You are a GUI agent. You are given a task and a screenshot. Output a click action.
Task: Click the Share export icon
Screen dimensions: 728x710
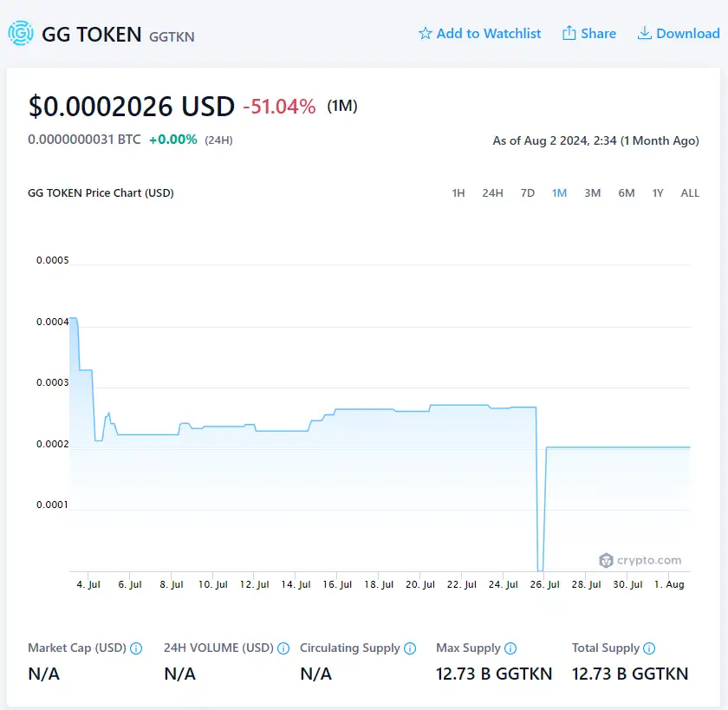tap(571, 33)
